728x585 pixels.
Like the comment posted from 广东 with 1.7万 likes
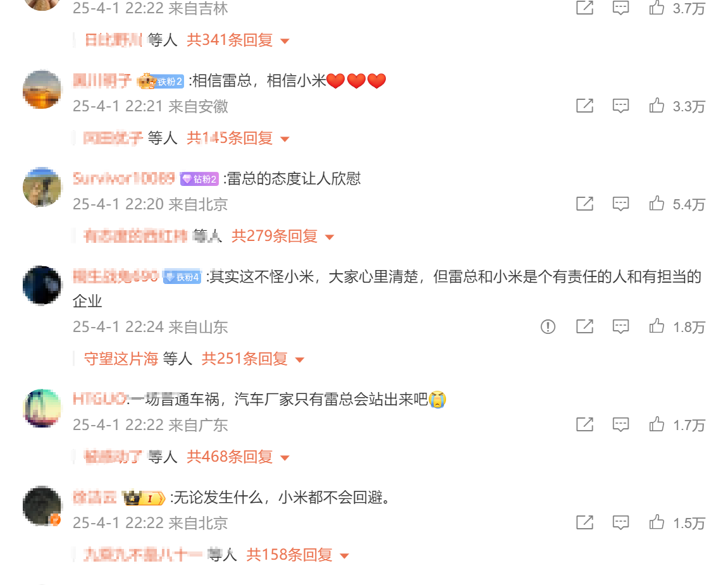[657, 424]
